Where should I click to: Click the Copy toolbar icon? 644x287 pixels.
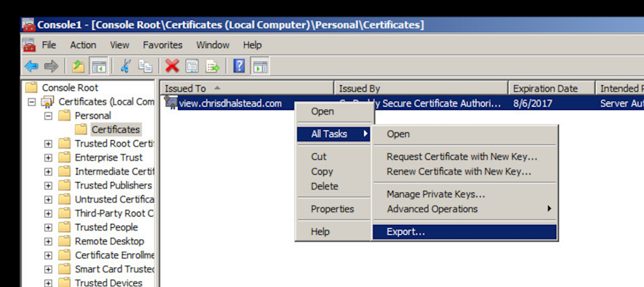click(x=145, y=66)
